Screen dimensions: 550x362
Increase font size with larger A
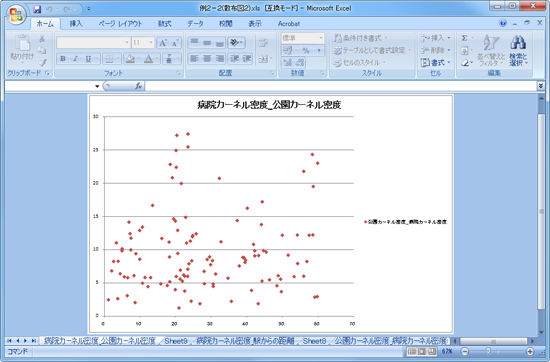162,43
